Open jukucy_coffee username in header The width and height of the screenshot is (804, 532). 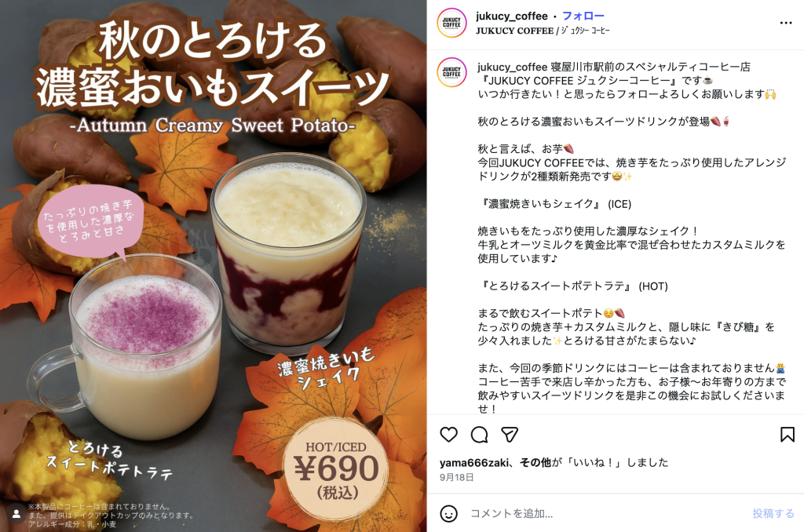(511, 16)
